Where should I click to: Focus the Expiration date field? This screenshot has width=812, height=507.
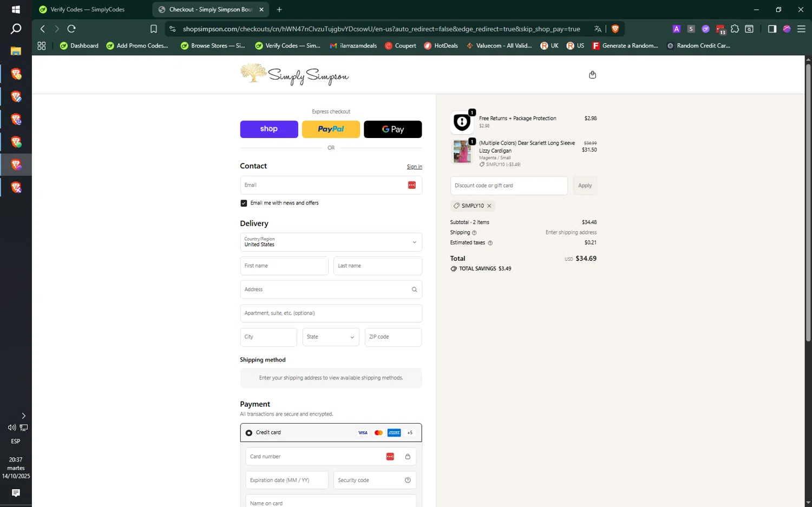coord(287,480)
